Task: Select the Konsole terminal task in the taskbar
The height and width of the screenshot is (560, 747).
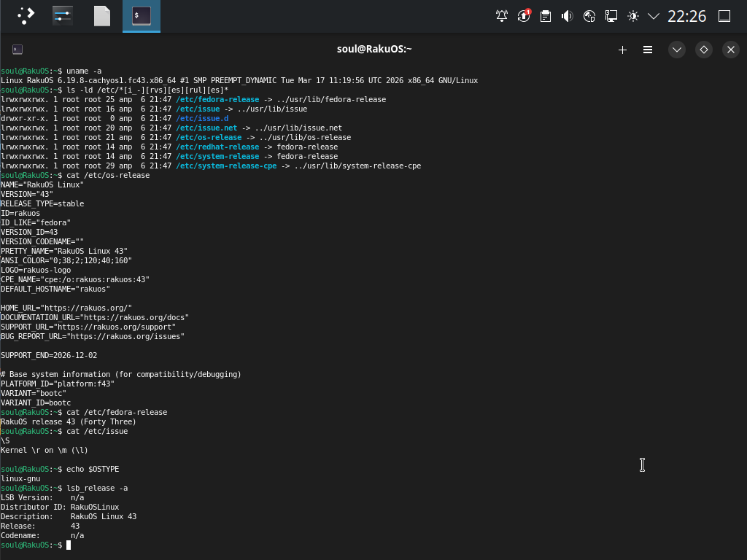Action: [x=142, y=16]
